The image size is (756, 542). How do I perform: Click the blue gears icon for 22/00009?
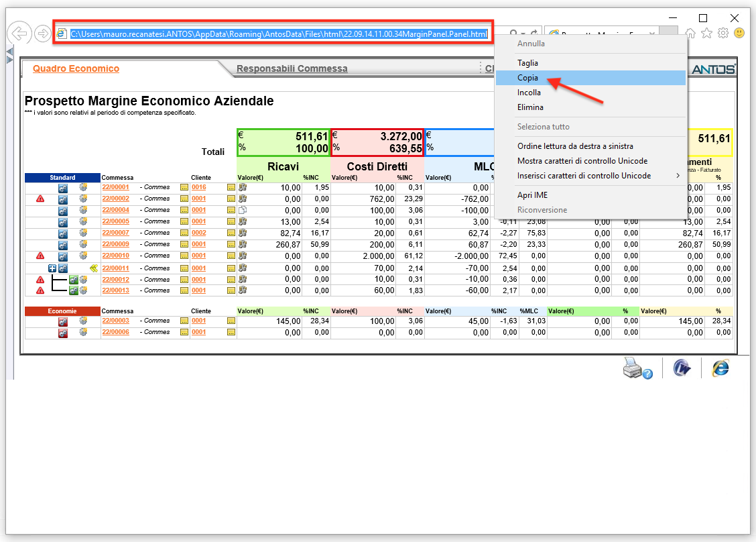click(x=63, y=245)
